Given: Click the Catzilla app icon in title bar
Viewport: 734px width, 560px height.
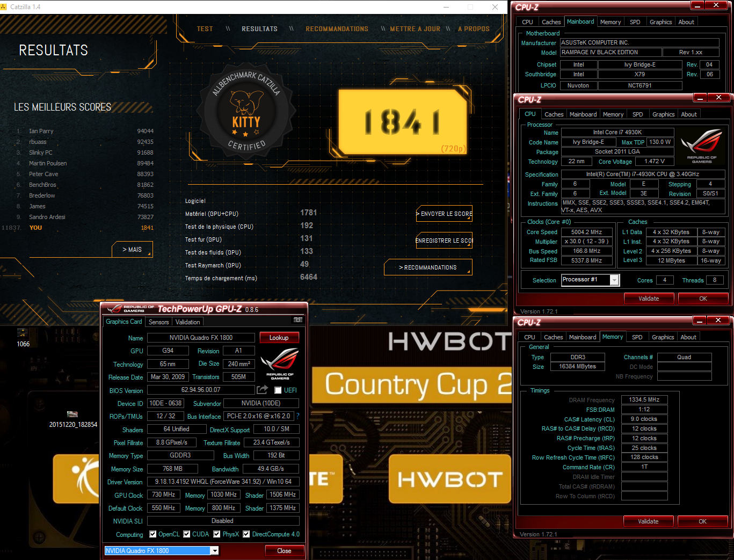Looking at the screenshot, I should (x=4, y=7).
